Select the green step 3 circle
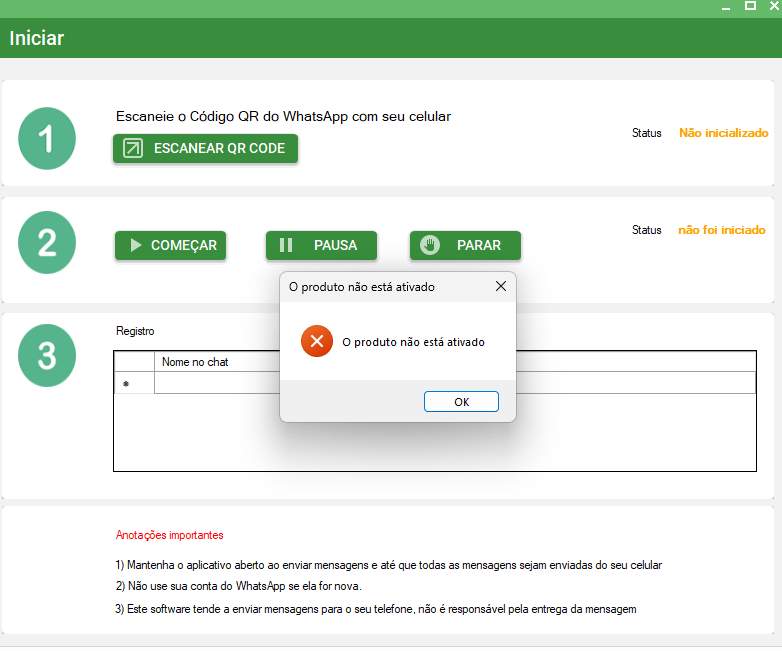 click(x=47, y=355)
